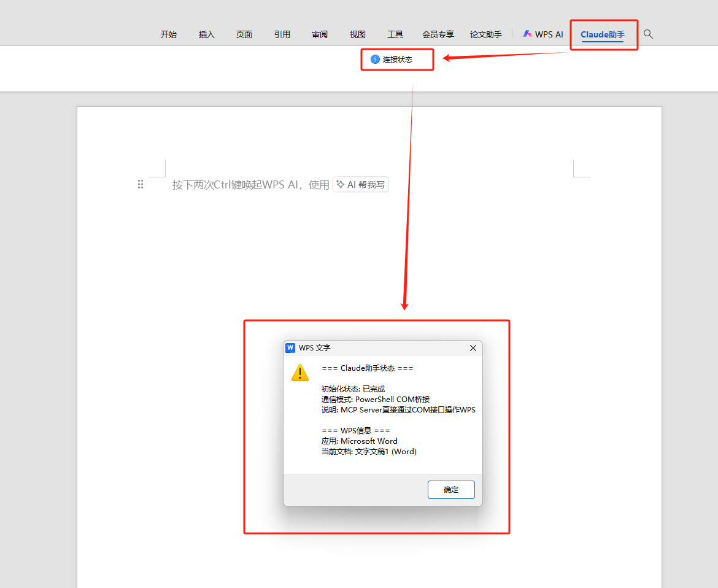Viewport: 718px width, 588px height.
Task: Click the WPS 文字 dialog title text
Action: coord(315,348)
